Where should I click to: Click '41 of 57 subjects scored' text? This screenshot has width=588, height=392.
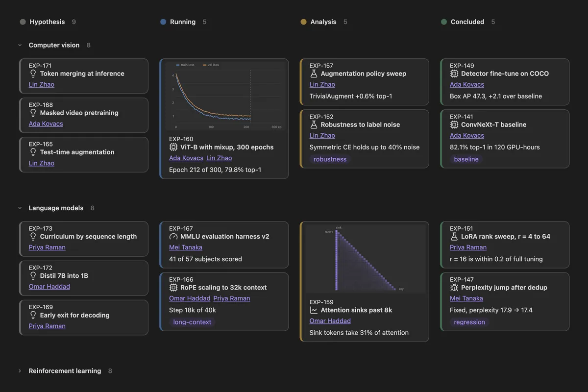205,259
